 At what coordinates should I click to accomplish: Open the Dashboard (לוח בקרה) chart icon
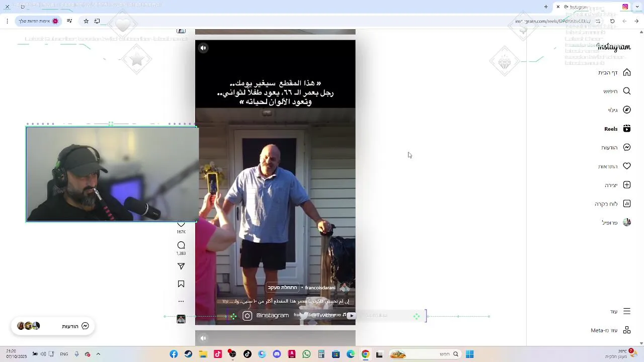tap(627, 204)
